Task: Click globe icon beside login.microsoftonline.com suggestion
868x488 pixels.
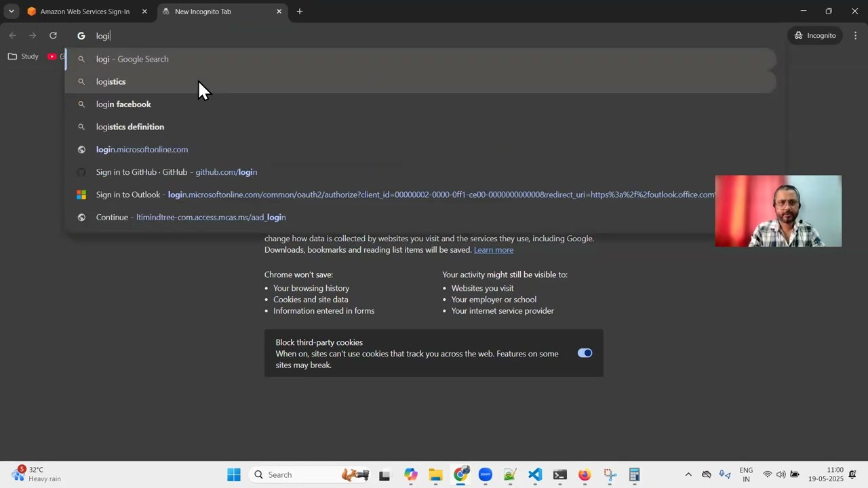Action: coord(81,149)
